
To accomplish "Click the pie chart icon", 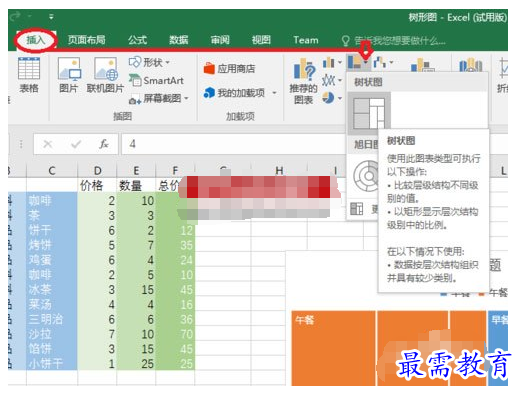I will (328, 98).
